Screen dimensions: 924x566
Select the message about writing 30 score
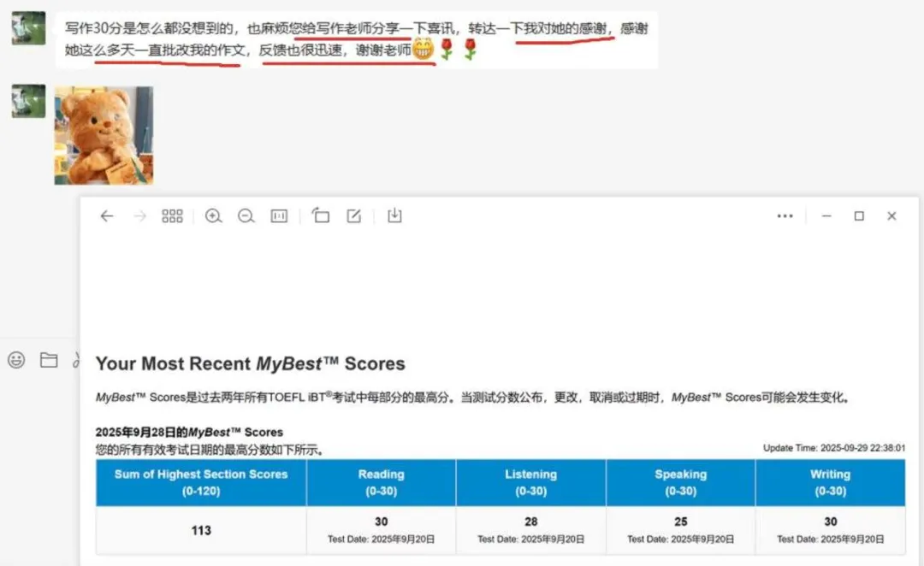tap(357, 39)
